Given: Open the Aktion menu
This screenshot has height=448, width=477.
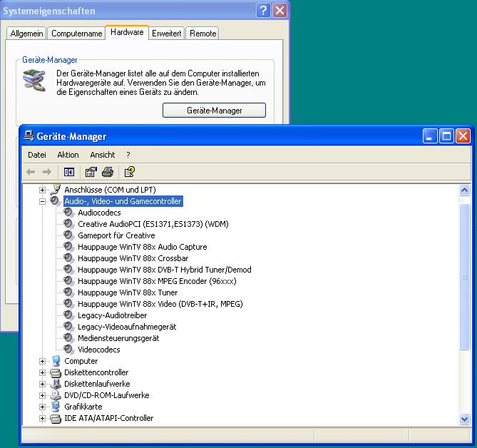Looking at the screenshot, I should [x=68, y=155].
